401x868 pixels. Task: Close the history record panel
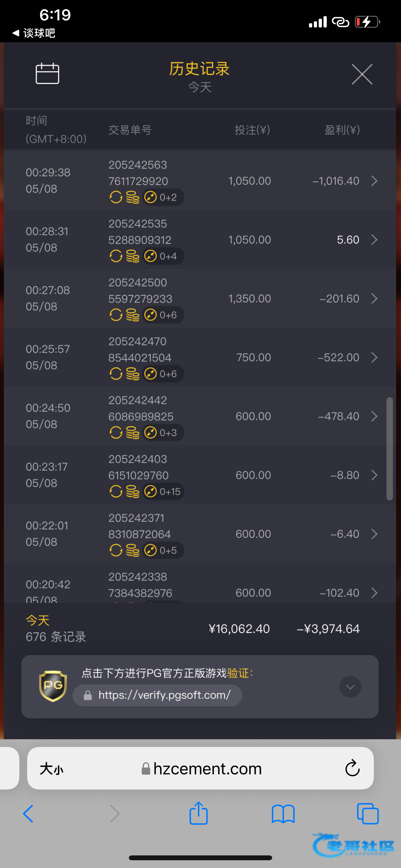pos(362,74)
